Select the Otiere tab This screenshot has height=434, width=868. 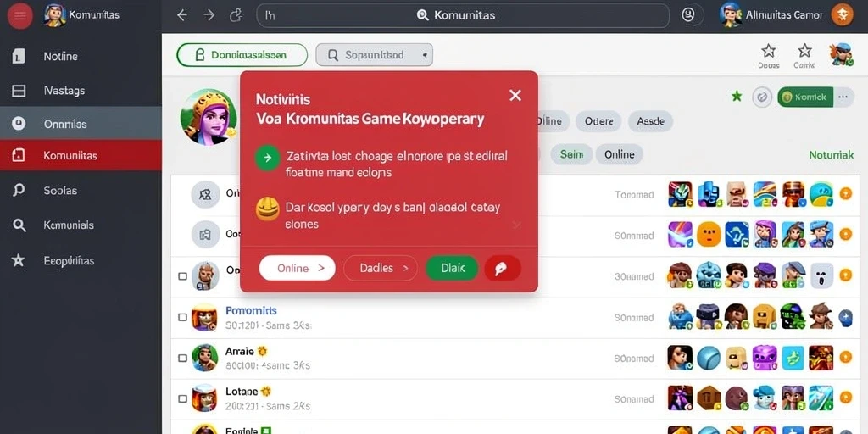(599, 120)
